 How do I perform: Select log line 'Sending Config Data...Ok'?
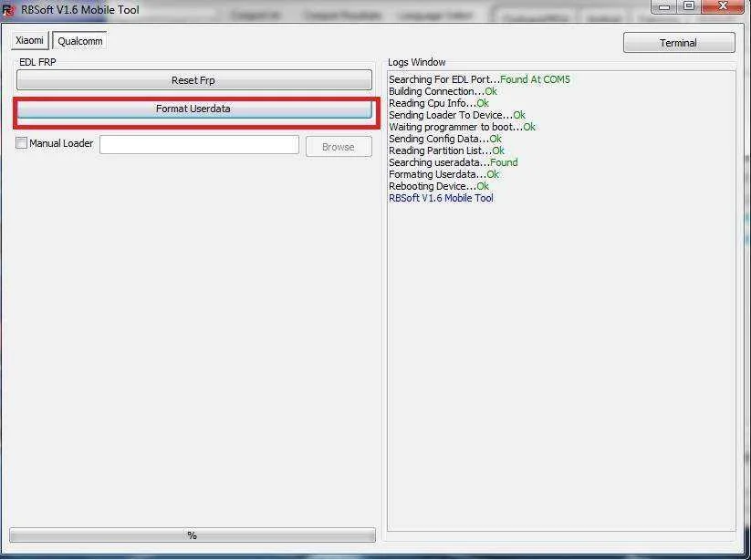[x=445, y=139]
